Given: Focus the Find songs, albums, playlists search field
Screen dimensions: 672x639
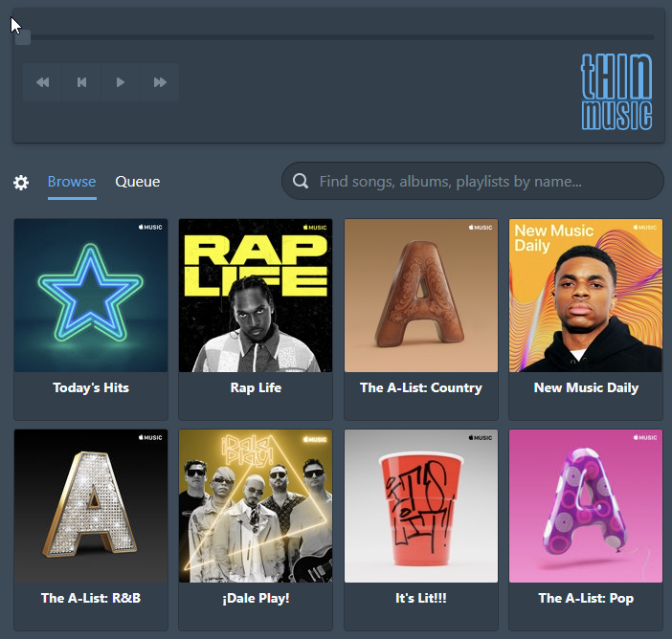Looking at the screenshot, I should pos(473,181).
